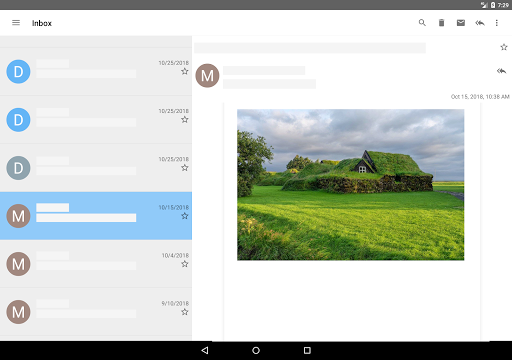
Task: Open the first 10/25/2018 email from D
Action: pyautogui.click(x=96, y=71)
